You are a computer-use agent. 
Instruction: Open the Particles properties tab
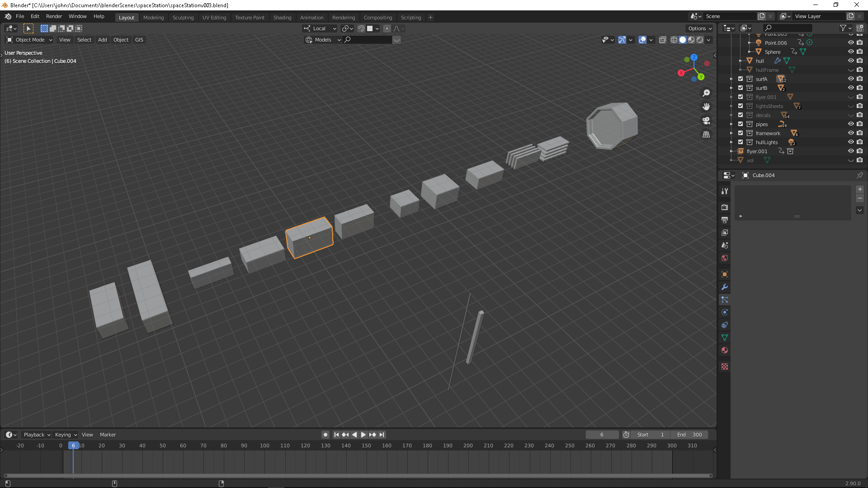click(x=725, y=300)
